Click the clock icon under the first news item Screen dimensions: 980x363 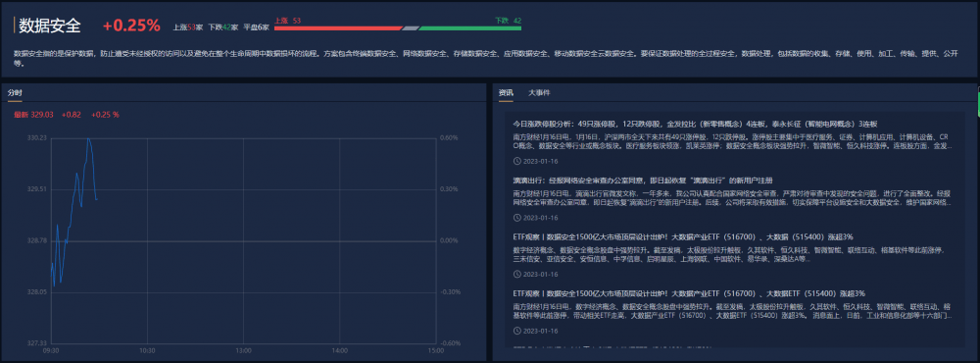click(516, 161)
